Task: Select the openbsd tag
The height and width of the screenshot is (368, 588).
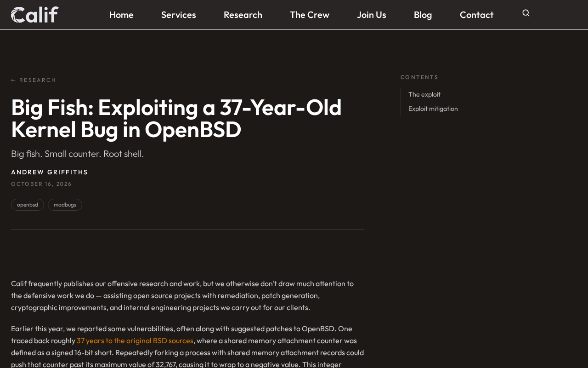Action: pyautogui.click(x=28, y=205)
